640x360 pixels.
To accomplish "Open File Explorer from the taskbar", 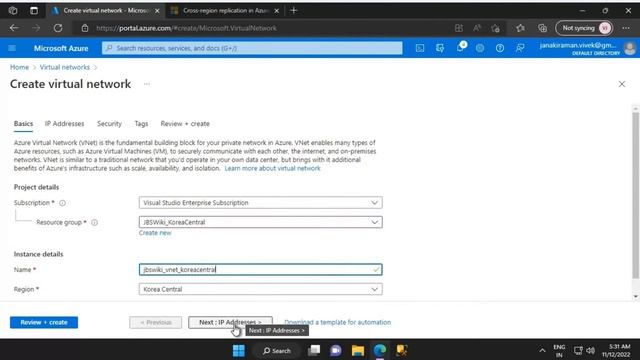I will [x=358, y=350].
